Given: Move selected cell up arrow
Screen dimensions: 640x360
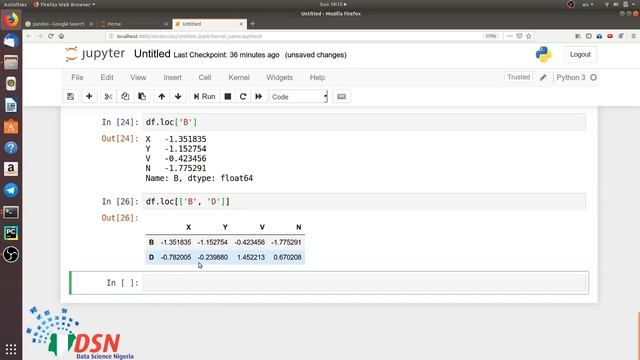Looking at the screenshot, I should click(162, 97).
